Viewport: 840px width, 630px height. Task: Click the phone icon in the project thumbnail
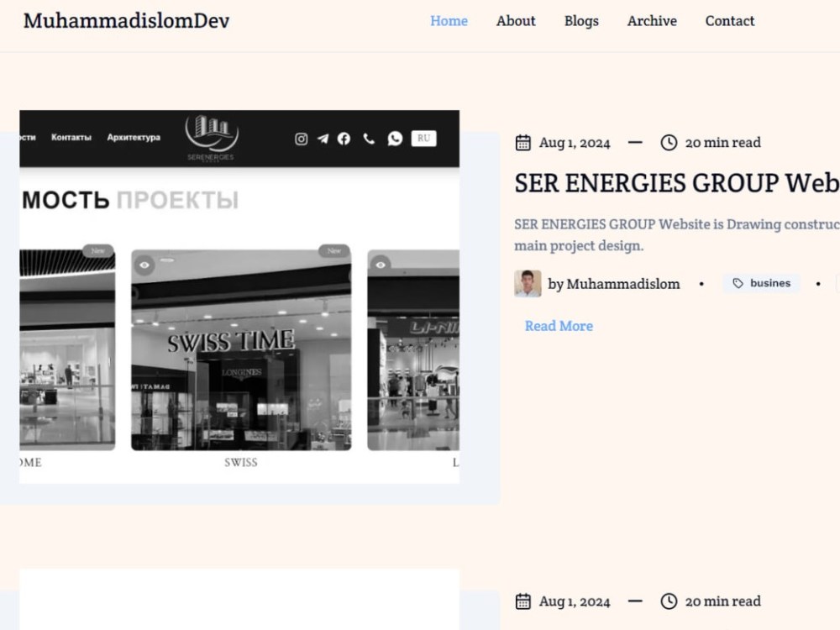[x=369, y=139]
